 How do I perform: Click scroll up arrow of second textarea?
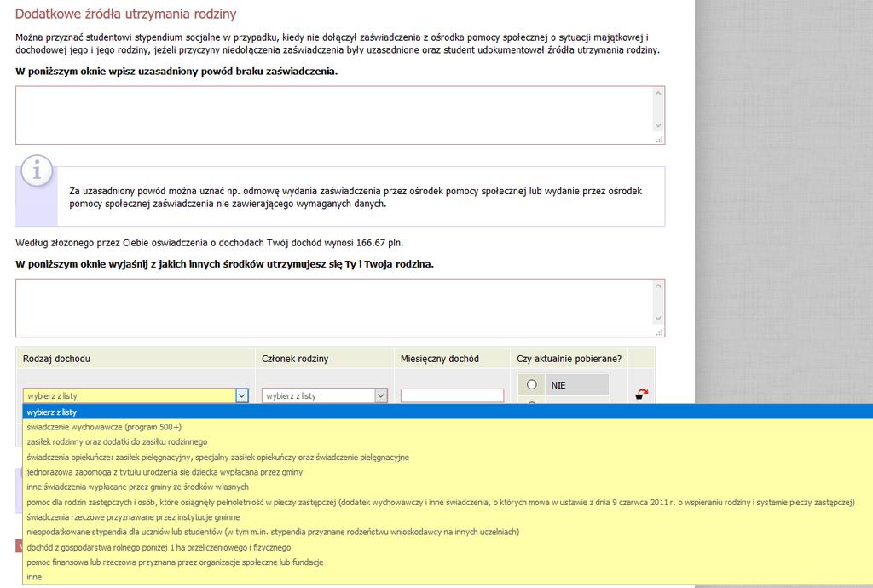click(x=658, y=286)
